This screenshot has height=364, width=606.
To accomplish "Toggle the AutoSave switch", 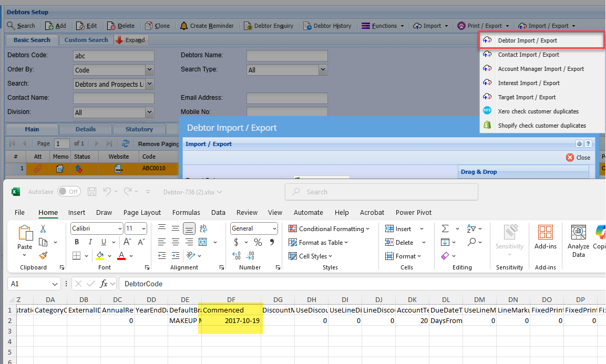I will [69, 192].
